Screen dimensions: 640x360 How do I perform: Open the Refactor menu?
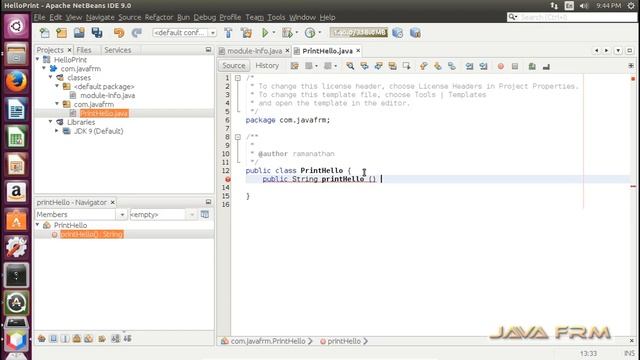coord(159,17)
